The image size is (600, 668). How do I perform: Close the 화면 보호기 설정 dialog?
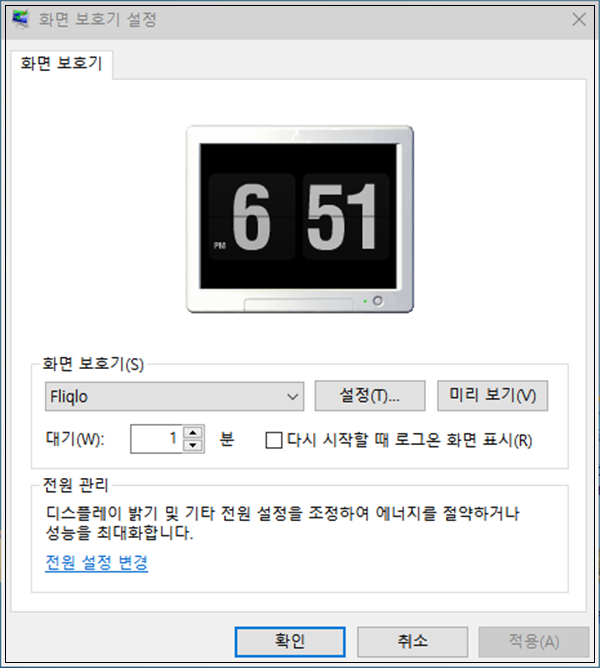tap(579, 19)
